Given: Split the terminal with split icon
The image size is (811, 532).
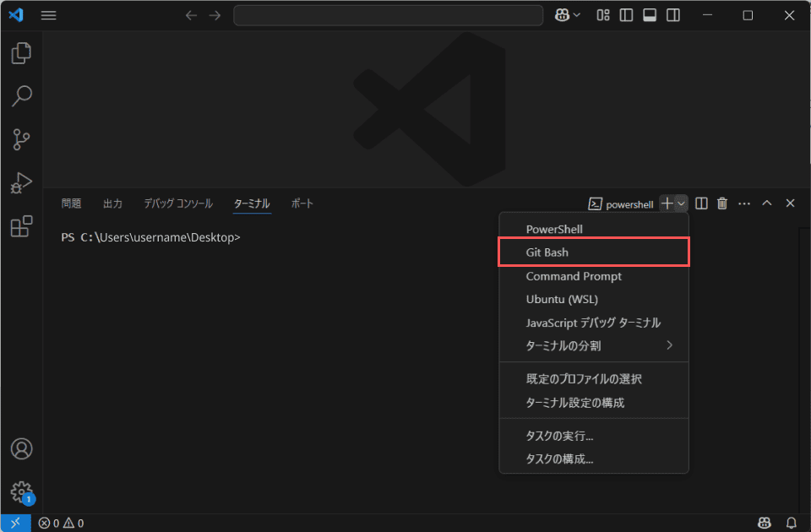Looking at the screenshot, I should click(701, 204).
